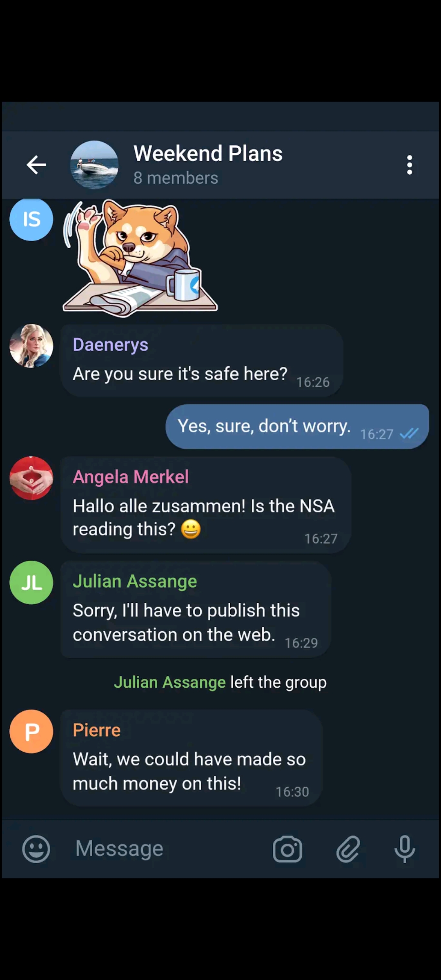441x980 pixels.
Task: Tap the paperclip attach icon
Action: (348, 849)
